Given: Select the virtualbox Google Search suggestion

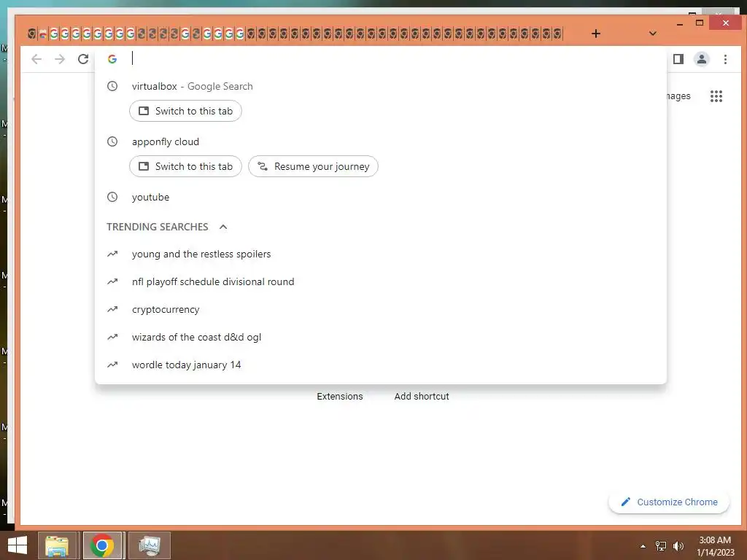Looking at the screenshot, I should pyautogui.click(x=381, y=86).
